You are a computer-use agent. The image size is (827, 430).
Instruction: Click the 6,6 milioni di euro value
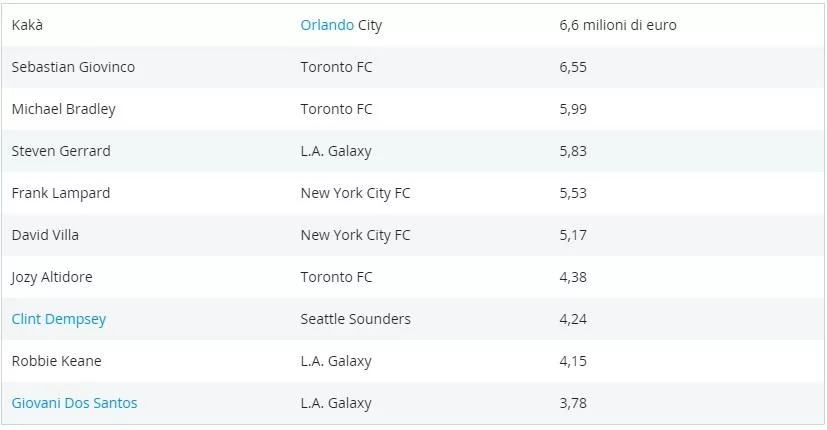(617, 25)
